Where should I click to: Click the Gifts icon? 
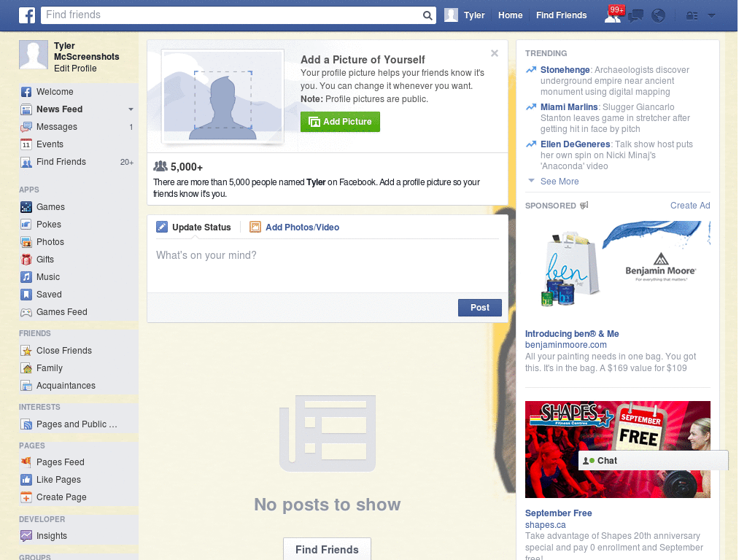click(x=26, y=260)
